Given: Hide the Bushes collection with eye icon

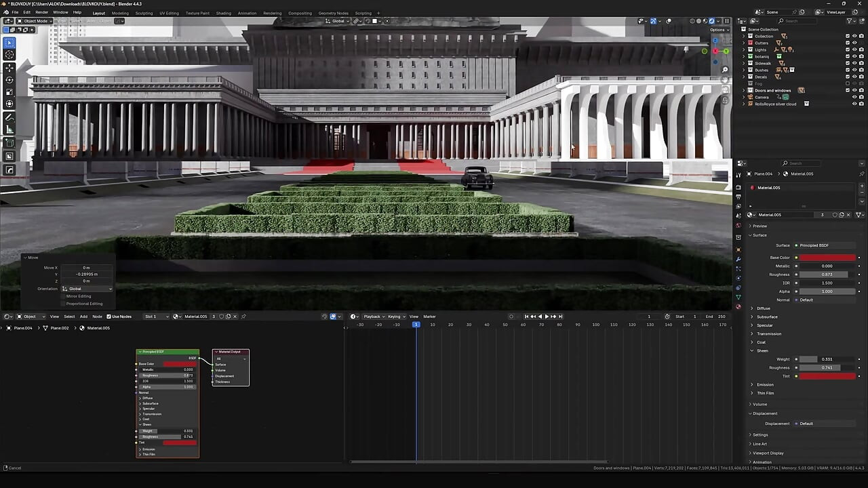Looking at the screenshot, I should point(854,70).
